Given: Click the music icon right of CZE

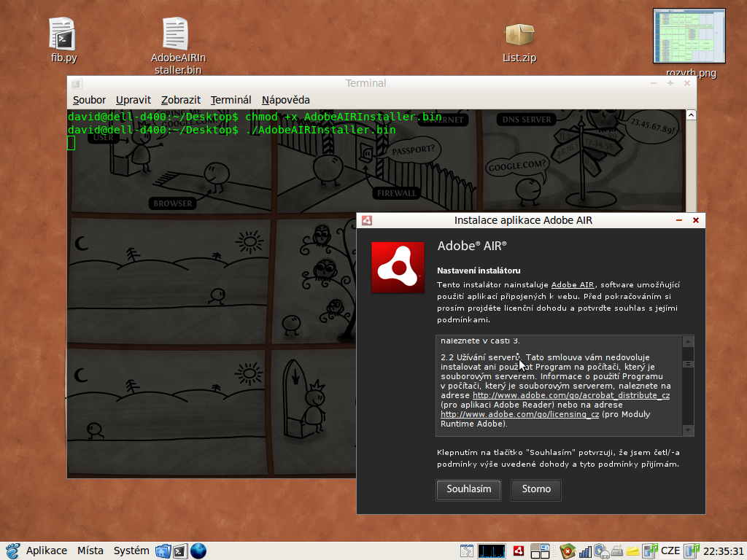Looking at the screenshot, I should 692,551.
